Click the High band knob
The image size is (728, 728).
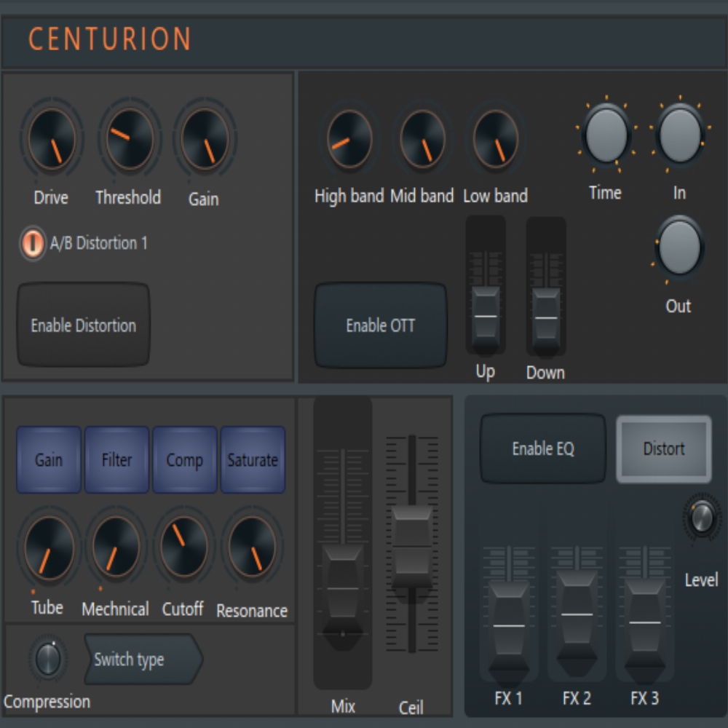click(349, 138)
